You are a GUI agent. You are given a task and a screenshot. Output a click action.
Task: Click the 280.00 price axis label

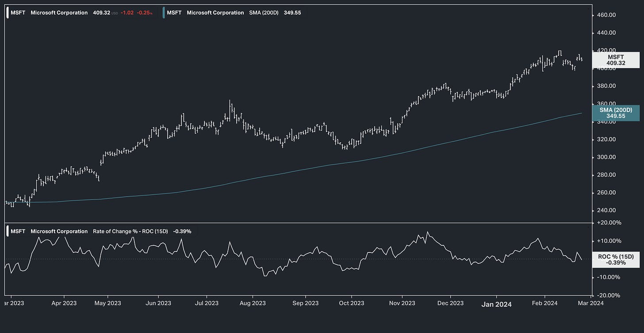tap(606, 175)
